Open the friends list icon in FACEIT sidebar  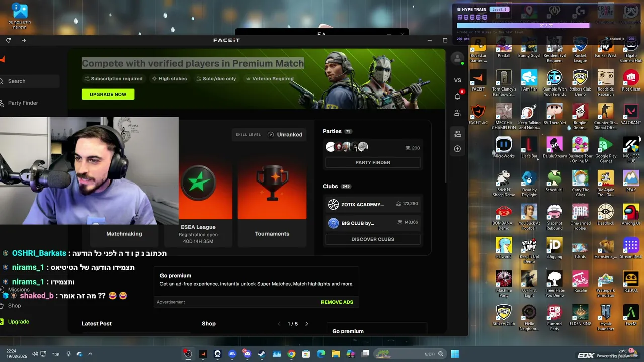point(457,113)
